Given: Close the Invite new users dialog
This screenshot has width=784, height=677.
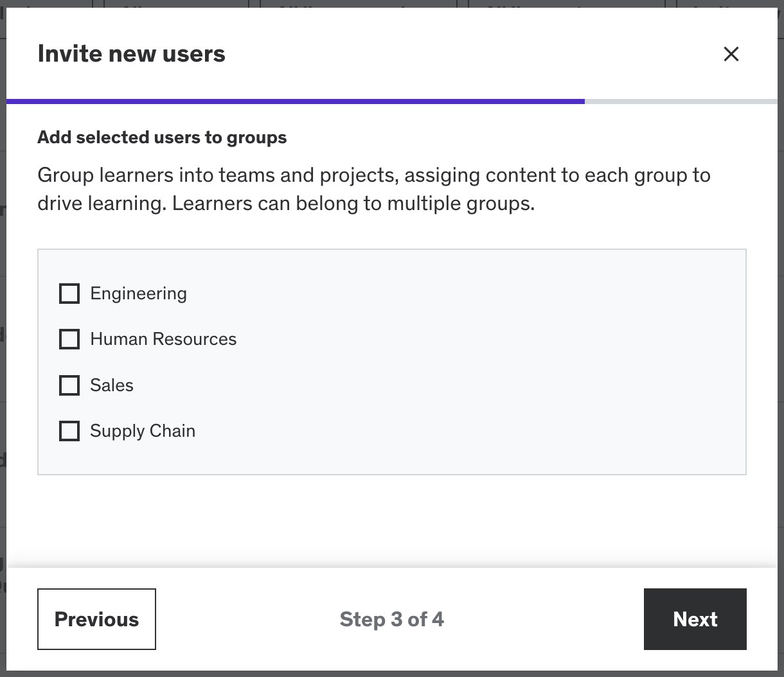Looking at the screenshot, I should click(x=731, y=54).
